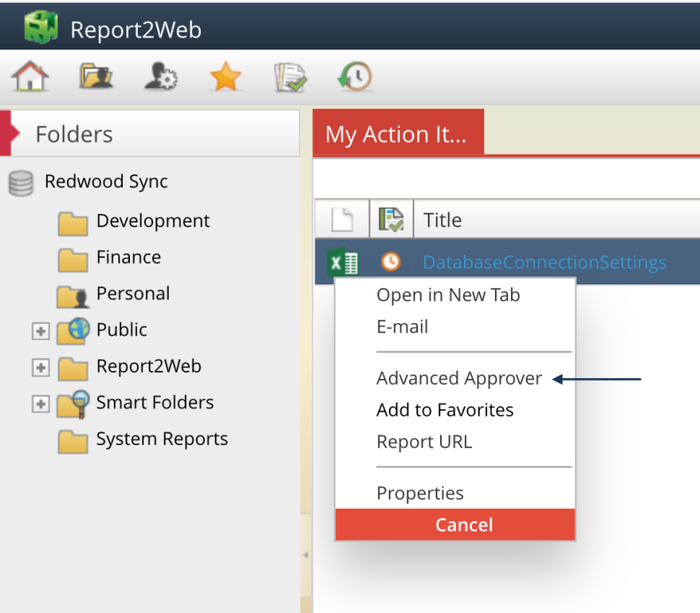Choose Open in New Tab
This screenshot has width=700, height=613.
coord(448,295)
